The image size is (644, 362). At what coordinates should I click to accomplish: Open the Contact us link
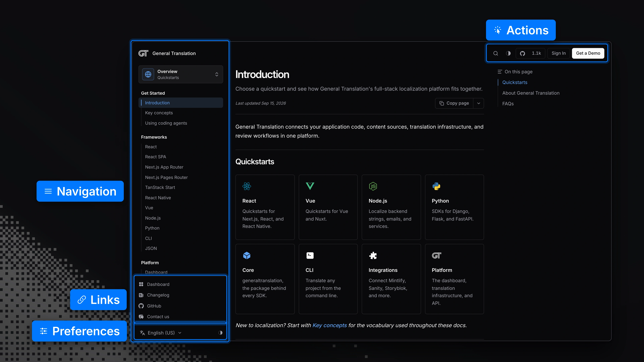point(158,317)
